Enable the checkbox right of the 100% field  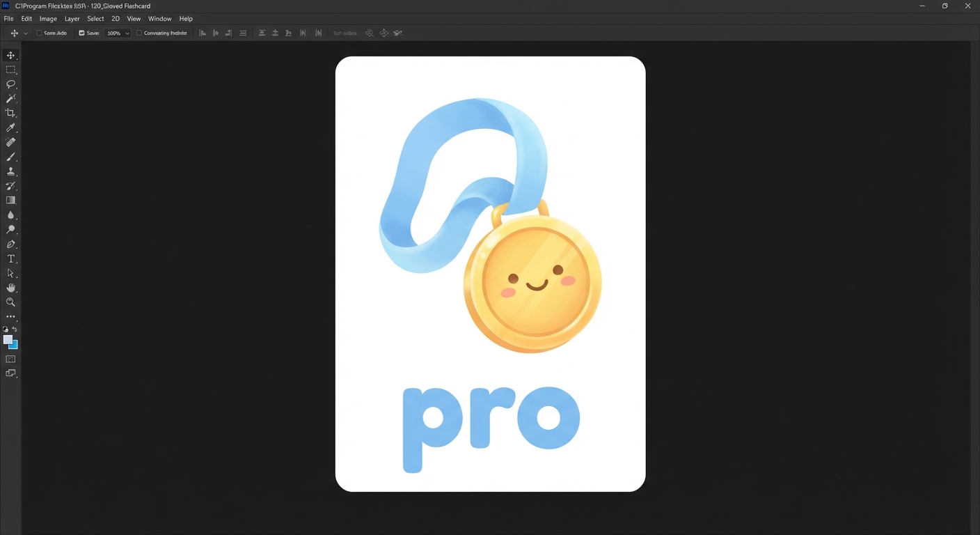point(139,33)
